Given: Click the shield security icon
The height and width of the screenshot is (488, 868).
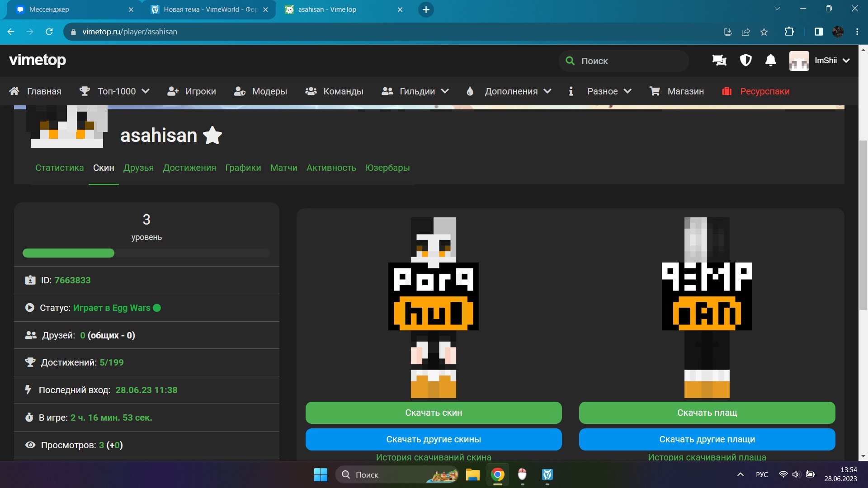Looking at the screenshot, I should (745, 61).
